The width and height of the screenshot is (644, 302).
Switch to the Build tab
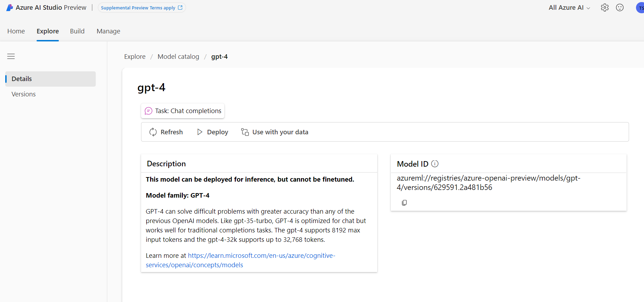click(x=77, y=31)
